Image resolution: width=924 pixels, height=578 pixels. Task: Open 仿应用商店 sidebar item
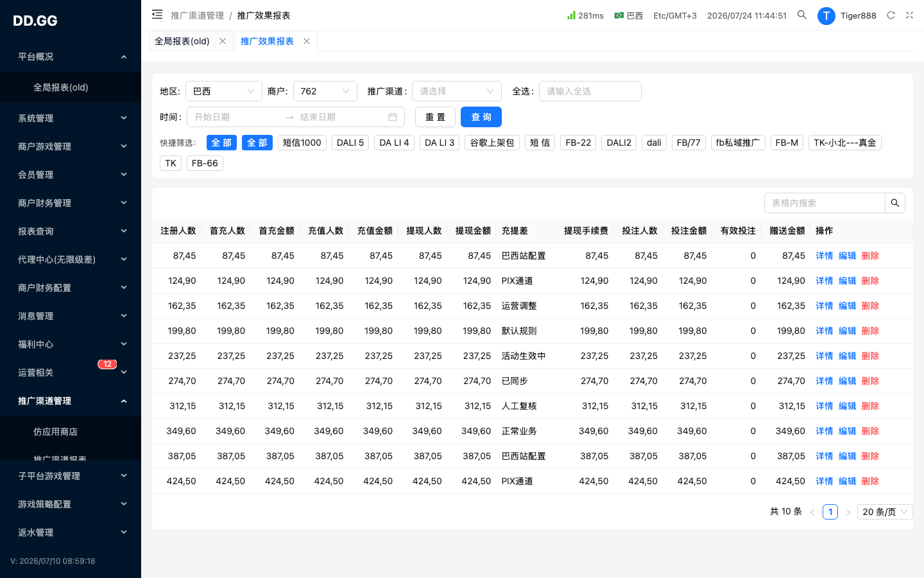pos(71,432)
